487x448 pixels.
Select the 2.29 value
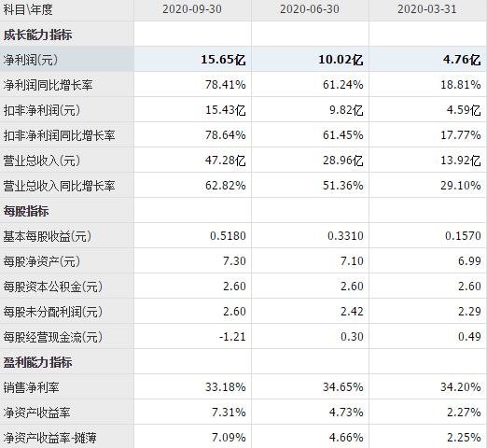pyautogui.click(x=469, y=312)
